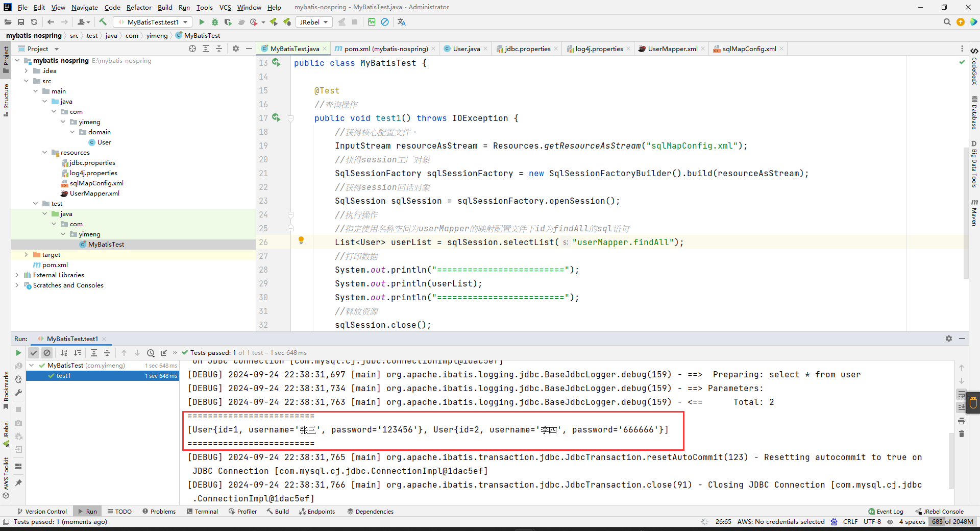
Task: Select sqlMapConfig.xml in the project tree
Action: [96, 183]
